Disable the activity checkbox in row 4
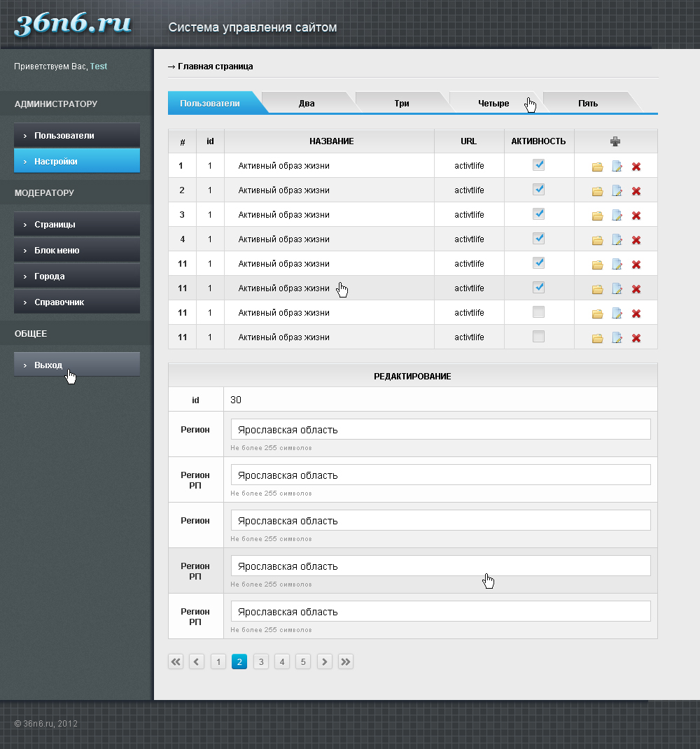700x749 pixels. 538,239
